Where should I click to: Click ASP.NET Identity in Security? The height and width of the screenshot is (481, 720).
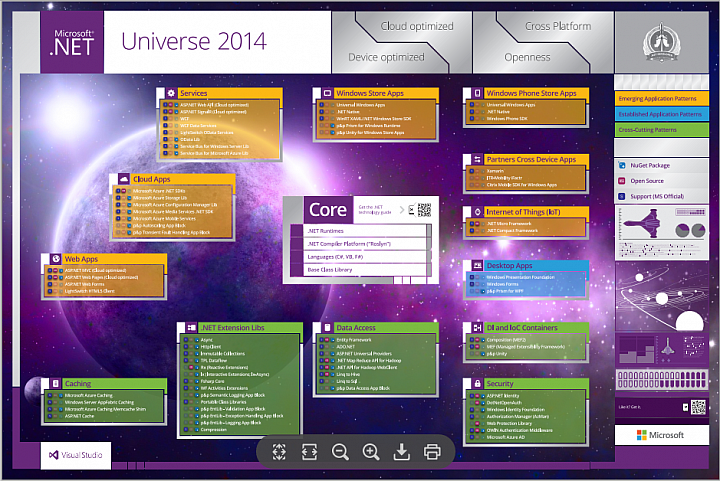point(502,396)
